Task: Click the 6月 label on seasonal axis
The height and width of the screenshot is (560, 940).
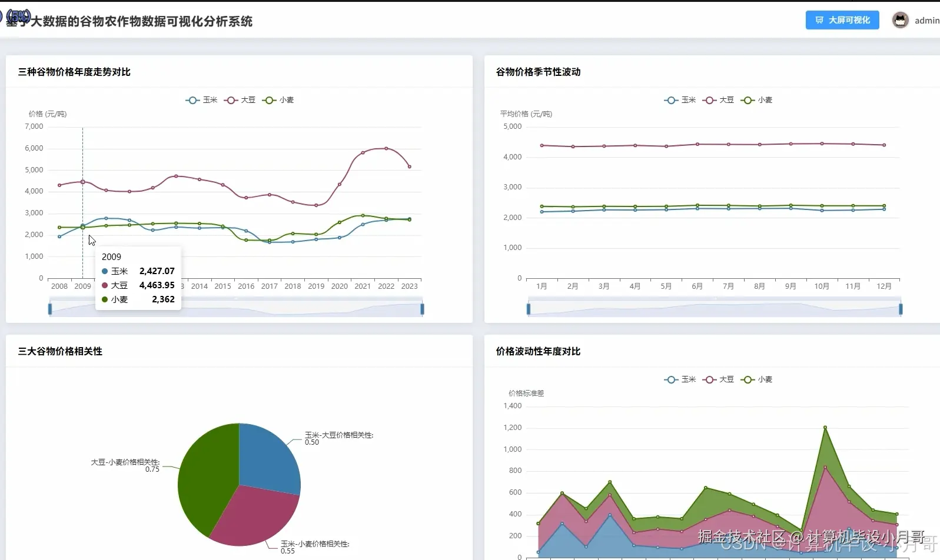Action: pyautogui.click(x=697, y=286)
